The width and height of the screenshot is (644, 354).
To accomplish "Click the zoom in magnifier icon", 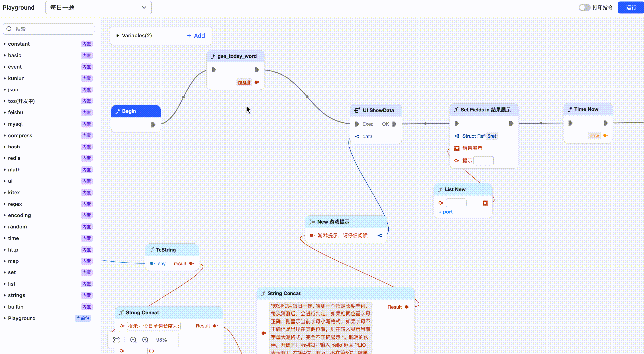I will click(145, 340).
